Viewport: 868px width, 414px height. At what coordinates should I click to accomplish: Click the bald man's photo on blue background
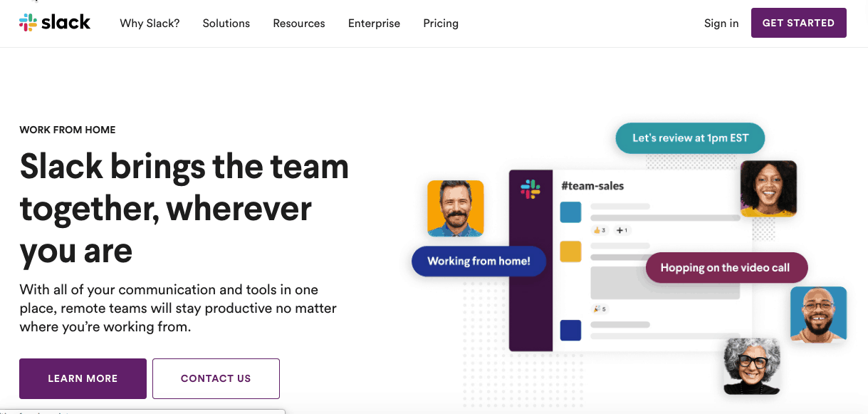(818, 315)
